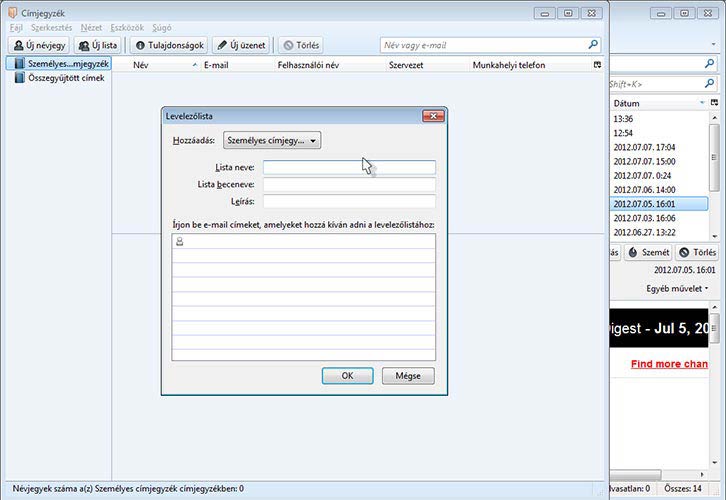Viewport: 726px width, 500px height.
Task: Open the Hozzáadás address book dropdown
Action: [271, 141]
